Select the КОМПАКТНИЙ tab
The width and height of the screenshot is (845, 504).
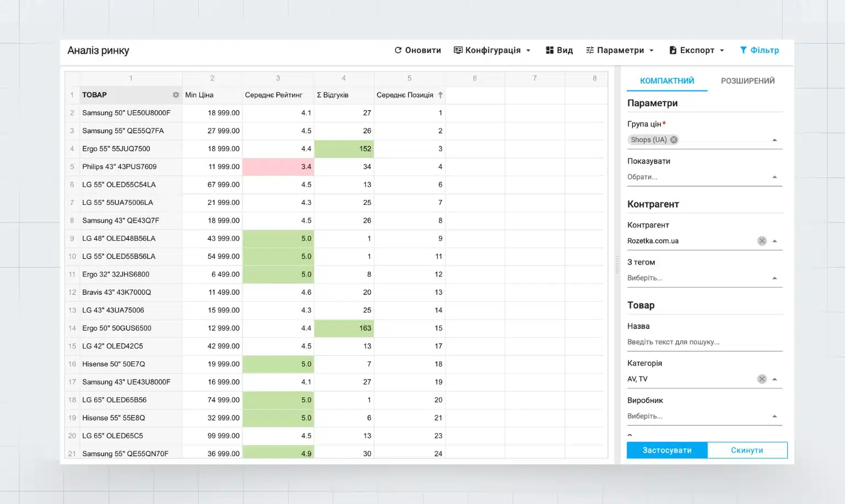point(667,81)
